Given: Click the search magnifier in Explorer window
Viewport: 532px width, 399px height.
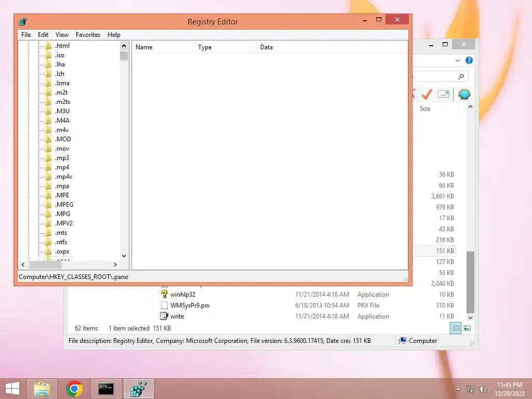Looking at the screenshot, I should click(461, 77).
